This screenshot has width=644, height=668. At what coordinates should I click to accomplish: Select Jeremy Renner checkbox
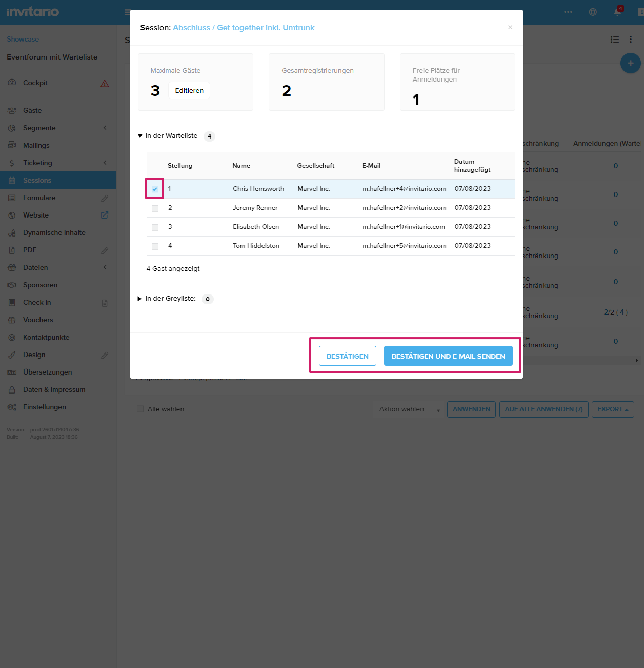[155, 208]
